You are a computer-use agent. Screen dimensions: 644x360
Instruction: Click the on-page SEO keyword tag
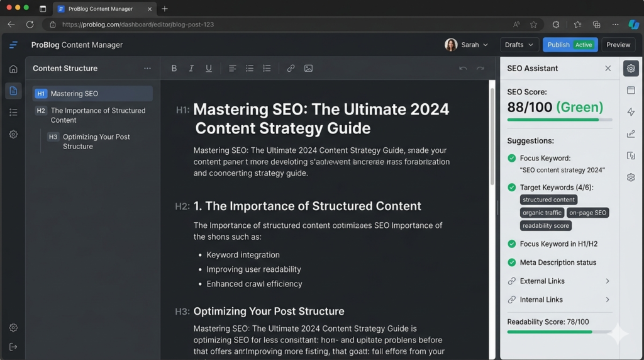coord(587,213)
